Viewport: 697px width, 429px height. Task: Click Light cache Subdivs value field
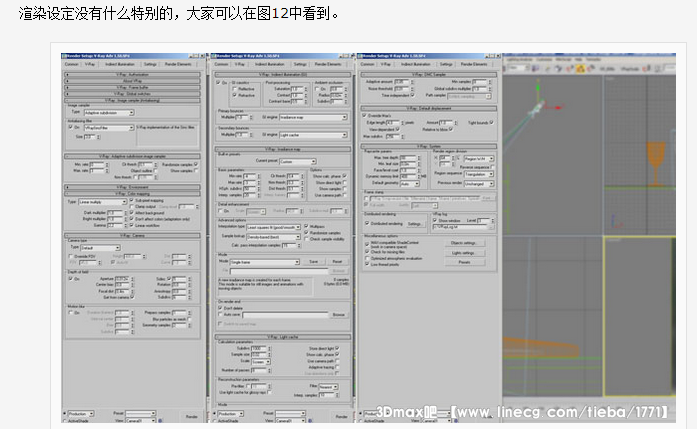tap(258, 349)
